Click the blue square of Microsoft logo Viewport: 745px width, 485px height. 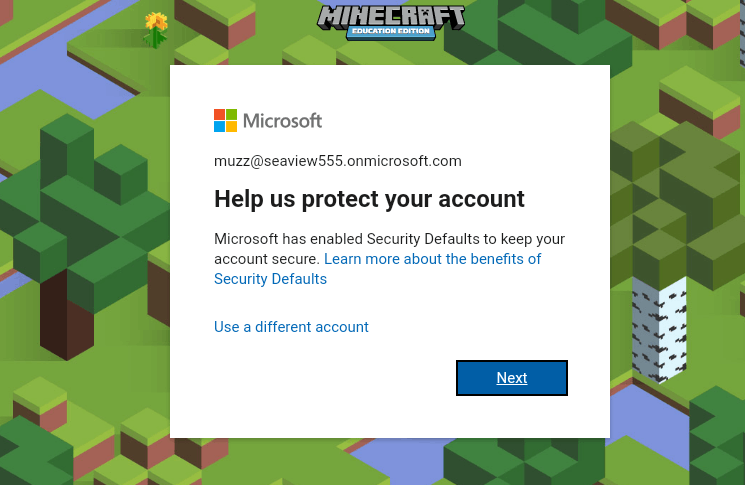click(219, 126)
